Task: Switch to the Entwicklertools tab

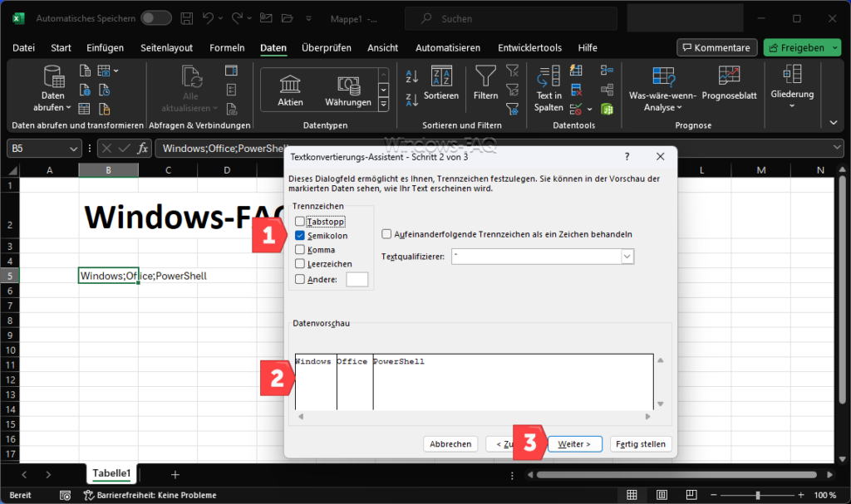Action: (529, 47)
